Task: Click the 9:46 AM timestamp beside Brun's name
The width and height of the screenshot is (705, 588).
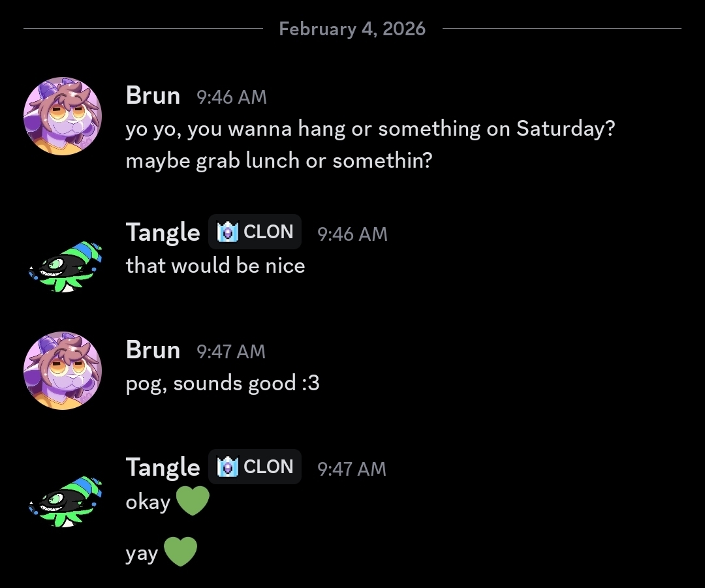Action: coord(232,97)
